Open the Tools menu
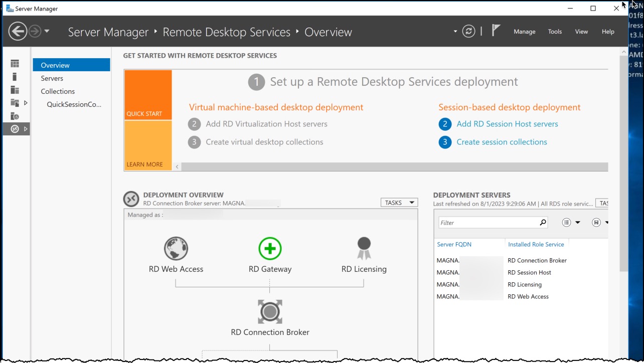644x363 pixels. pos(555,32)
